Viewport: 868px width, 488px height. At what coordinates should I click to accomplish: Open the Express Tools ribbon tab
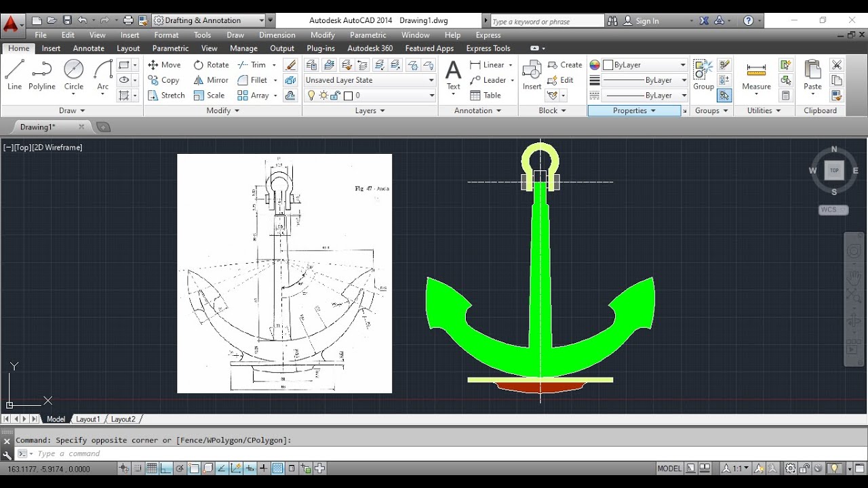tap(488, 48)
